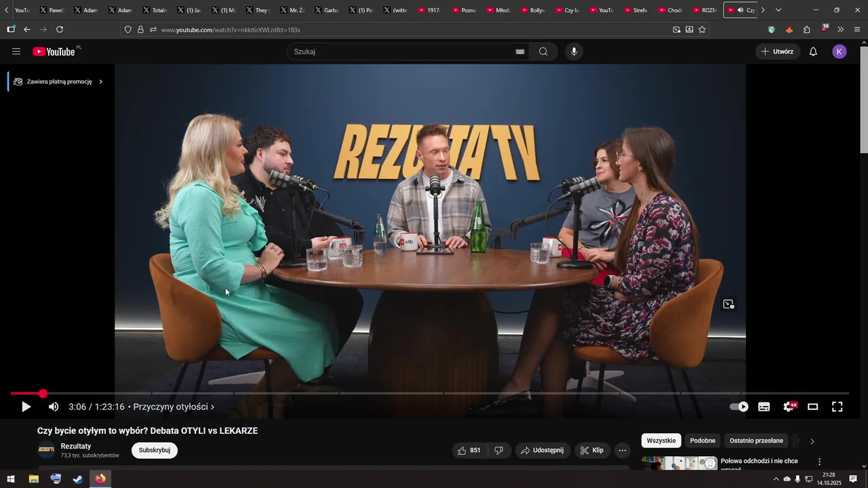Viewport: 868px width, 488px height.
Task: Show more Firefox toolbar tools chevrons
Action: pos(841,29)
